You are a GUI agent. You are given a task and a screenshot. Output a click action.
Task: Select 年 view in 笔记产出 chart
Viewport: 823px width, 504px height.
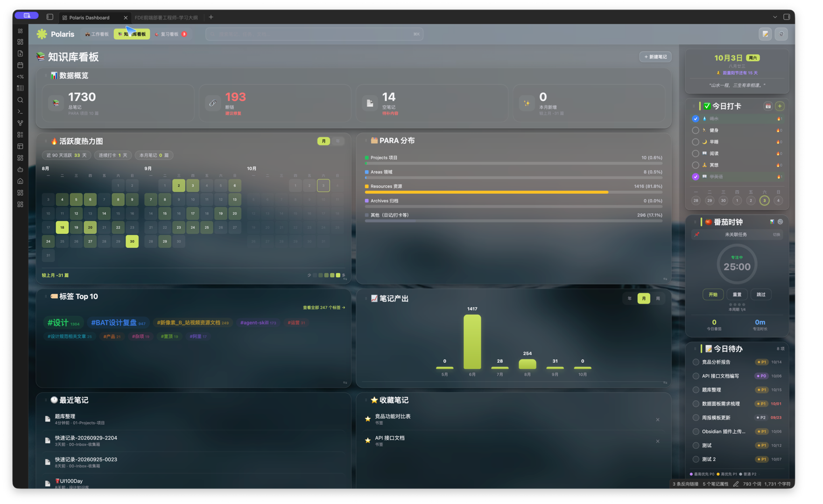(x=629, y=299)
